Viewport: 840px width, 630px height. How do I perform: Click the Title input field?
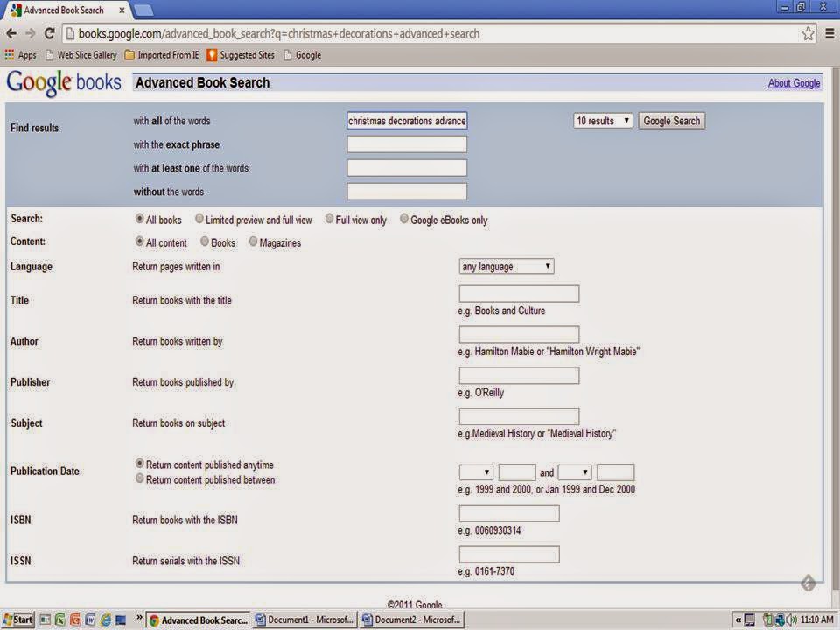point(519,294)
